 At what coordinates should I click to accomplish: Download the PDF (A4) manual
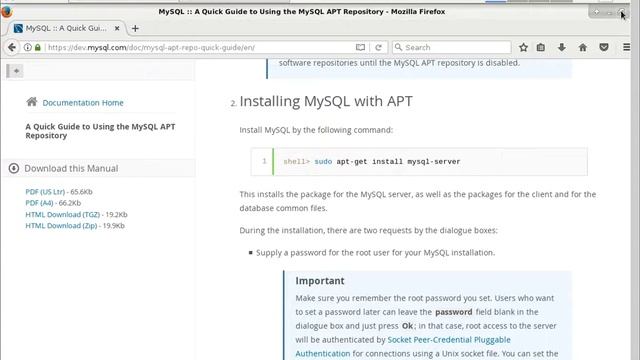pyautogui.click(x=39, y=203)
